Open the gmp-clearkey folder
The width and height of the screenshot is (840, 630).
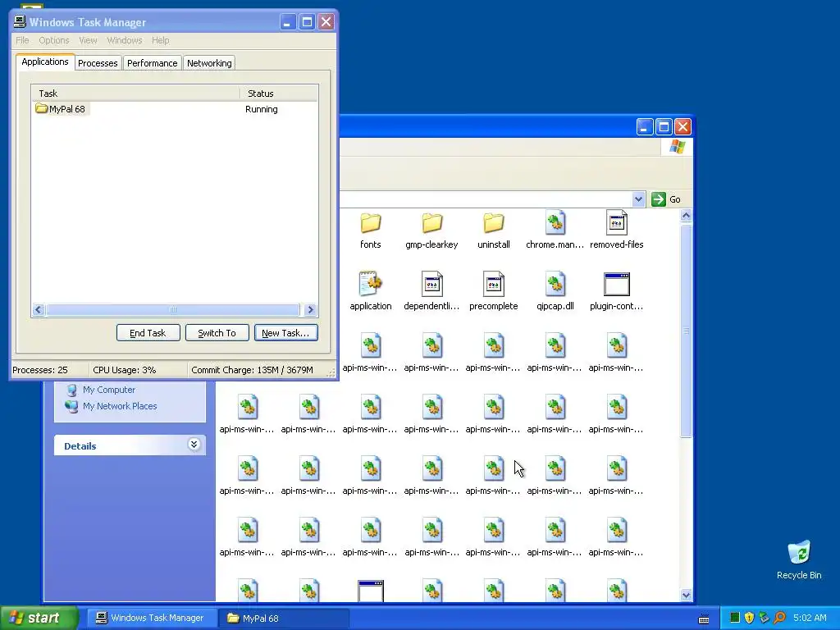click(x=431, y=223)
